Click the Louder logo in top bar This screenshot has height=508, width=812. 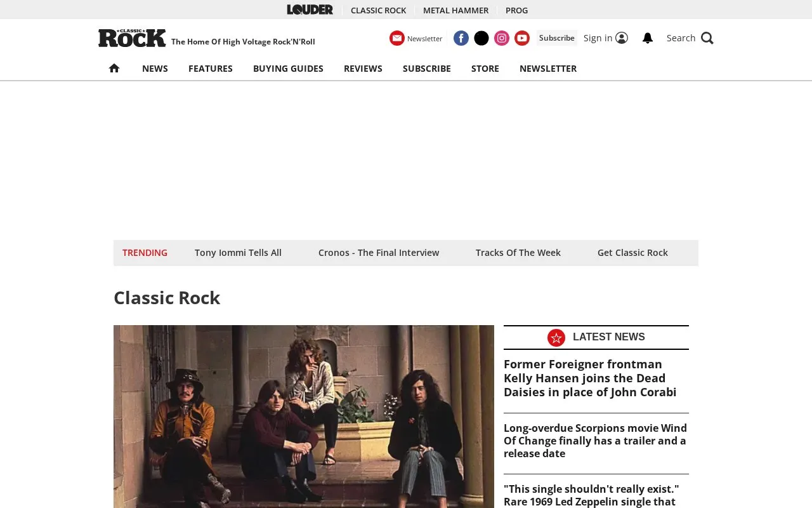tap(310, 10)
